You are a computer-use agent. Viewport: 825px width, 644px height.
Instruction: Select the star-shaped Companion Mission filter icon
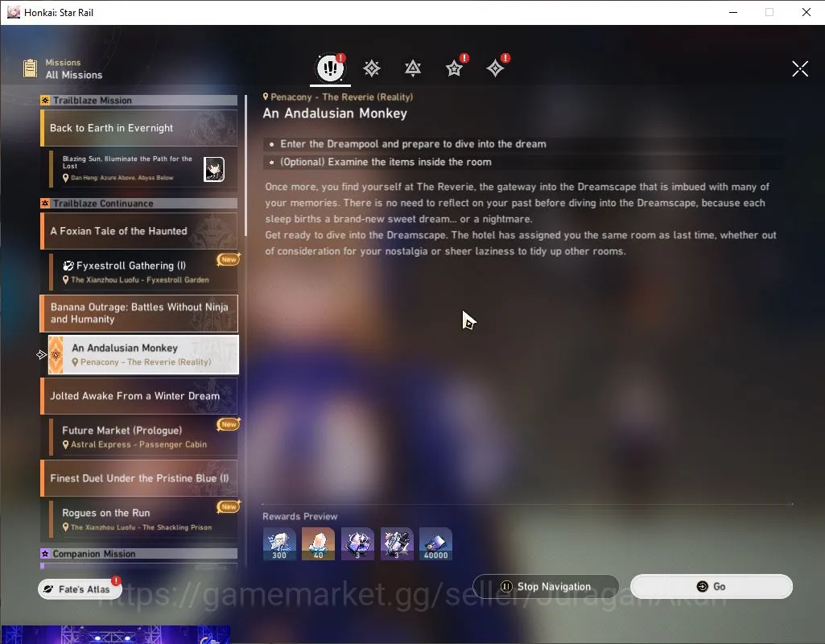click(x=454, y=68)
